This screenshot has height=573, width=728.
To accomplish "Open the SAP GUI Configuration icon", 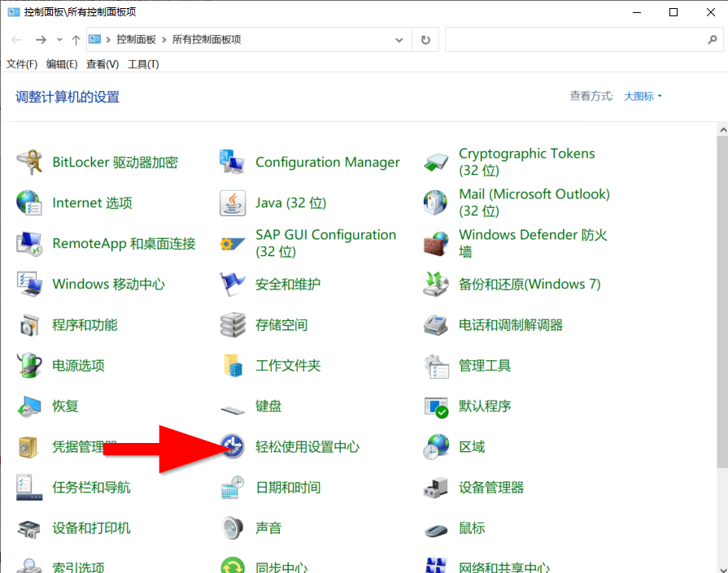I will pyautogui.click(x=232, y=244).
